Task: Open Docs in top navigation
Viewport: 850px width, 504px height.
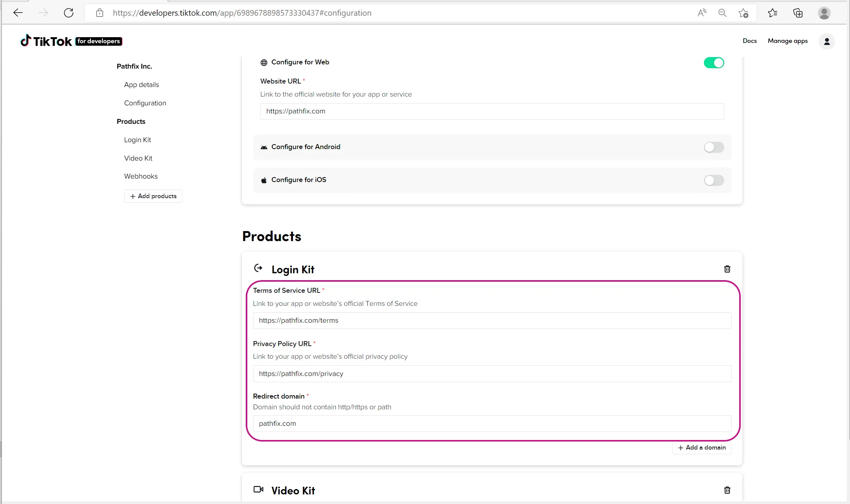Action: 750,41
